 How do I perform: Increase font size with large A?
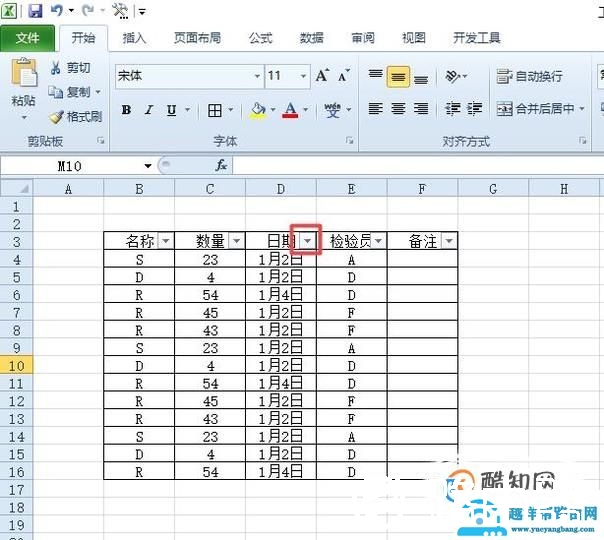point(322,75)
